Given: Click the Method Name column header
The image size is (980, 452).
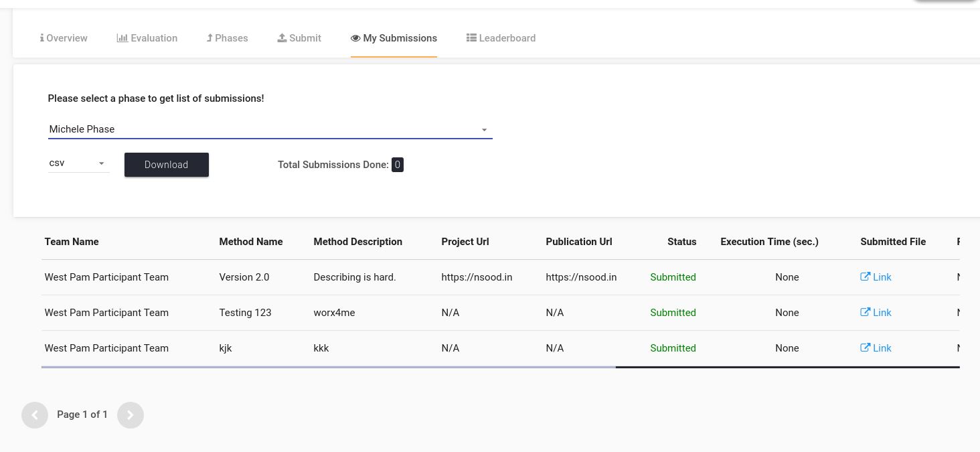Looking at the screenshot, I should point(251,242).
